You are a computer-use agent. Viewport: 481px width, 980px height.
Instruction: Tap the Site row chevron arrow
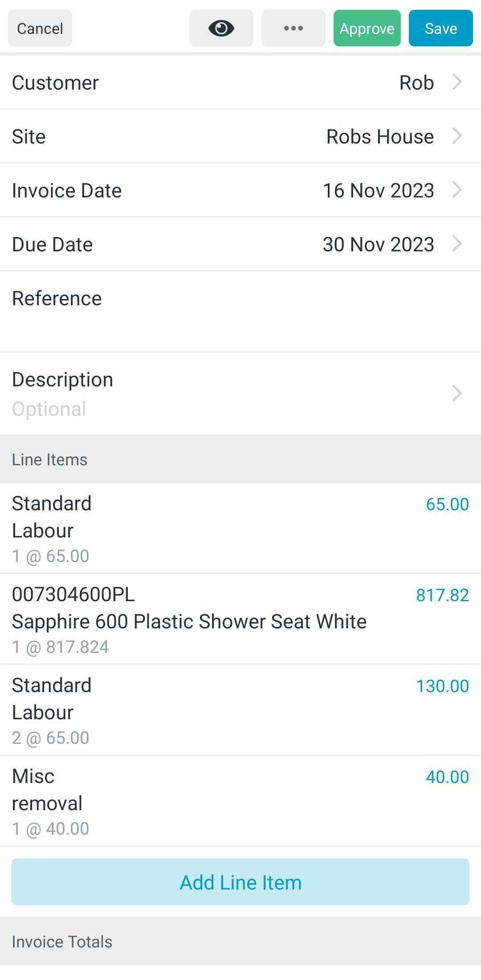click(x=457, y=136)
